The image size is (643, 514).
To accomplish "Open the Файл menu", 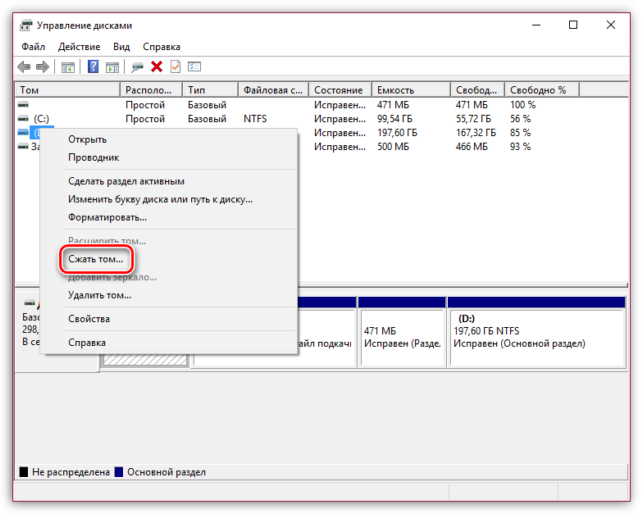I will (x=33, y=47).
